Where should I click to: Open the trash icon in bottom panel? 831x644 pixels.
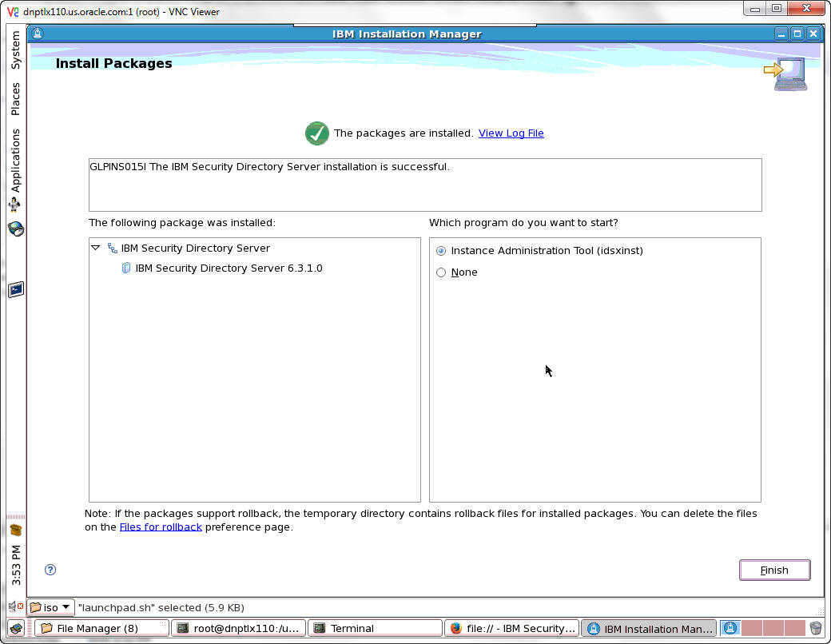tap(816, 629)
